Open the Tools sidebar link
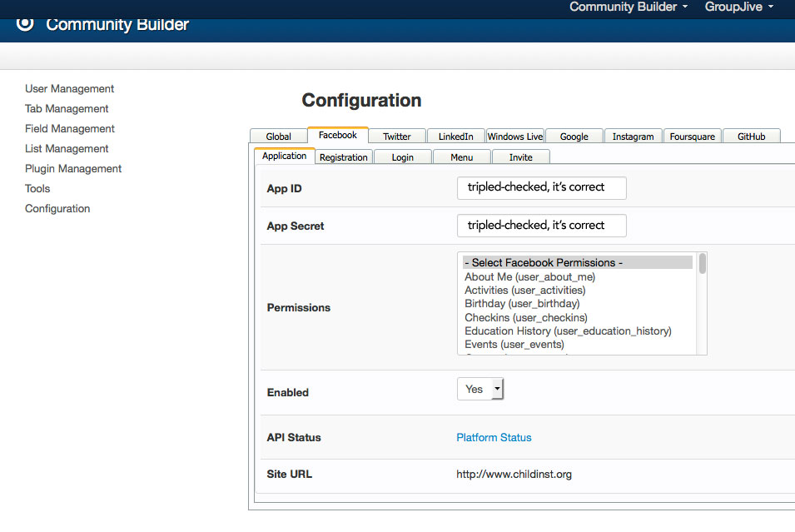The height and width of the screenshot is (532, 795). coord(37,189)
